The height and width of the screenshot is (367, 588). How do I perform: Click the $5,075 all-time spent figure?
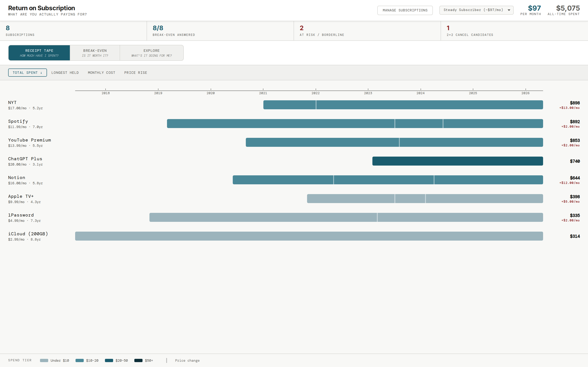coord(568,8)
